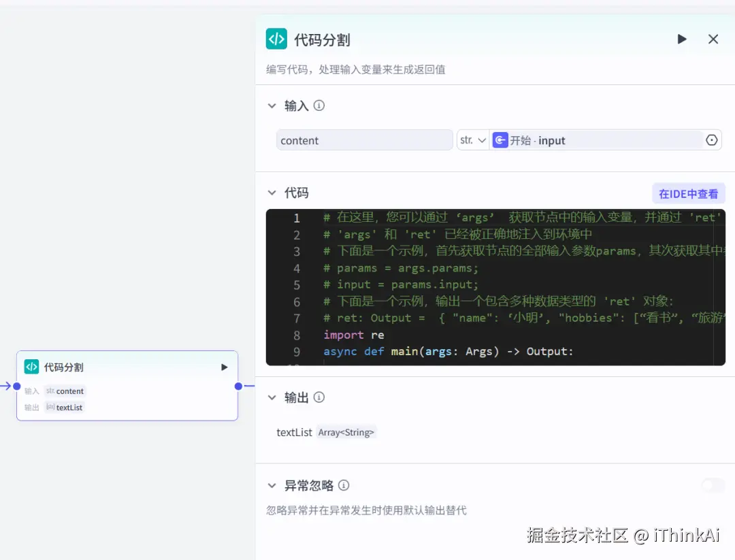Click the code icon on the canvas node card
The image size is (735, 560).
[31, 367]
